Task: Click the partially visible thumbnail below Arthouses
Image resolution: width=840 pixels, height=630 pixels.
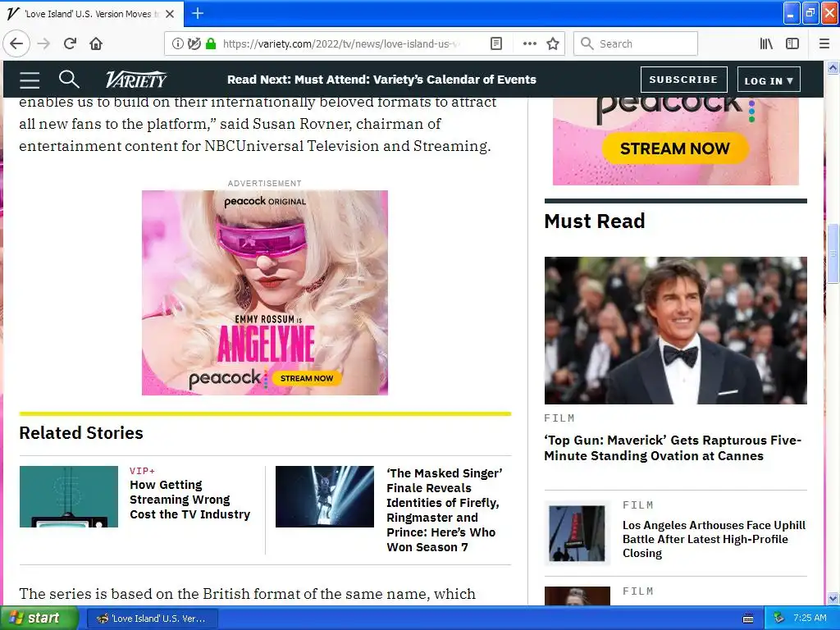Action: tap(577, 596)
